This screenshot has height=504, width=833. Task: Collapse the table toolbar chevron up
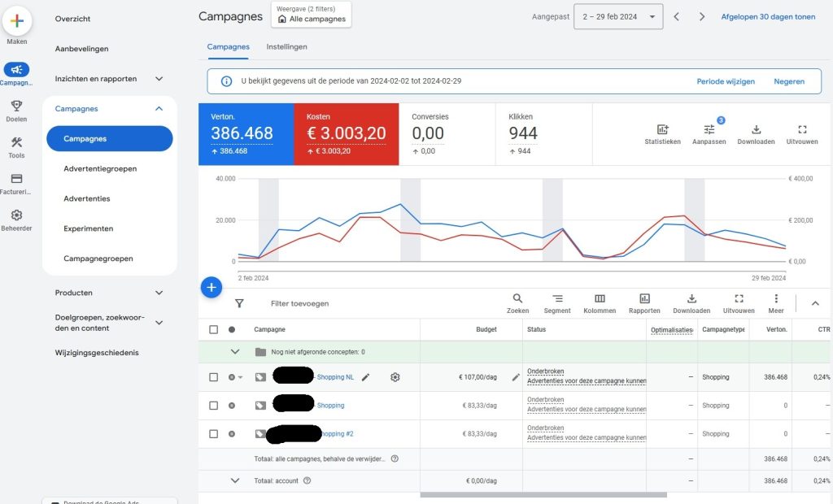815,303
